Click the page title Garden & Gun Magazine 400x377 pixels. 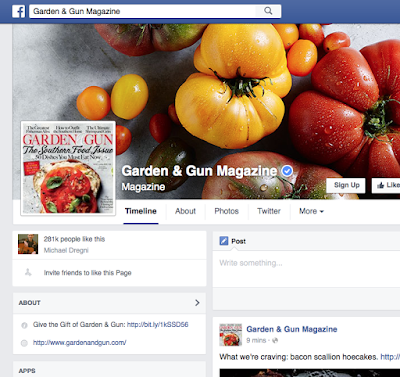(x=199, y=171)
